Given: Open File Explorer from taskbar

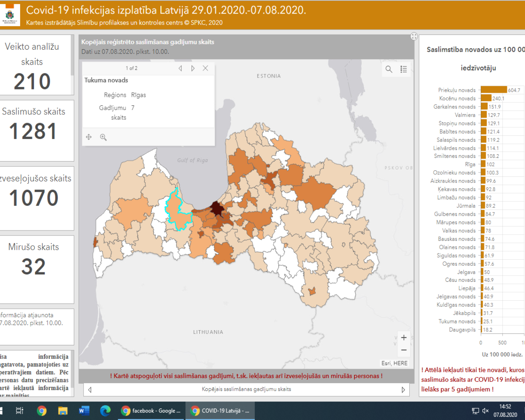Looking at the screenshot, I should pos(63,411).
